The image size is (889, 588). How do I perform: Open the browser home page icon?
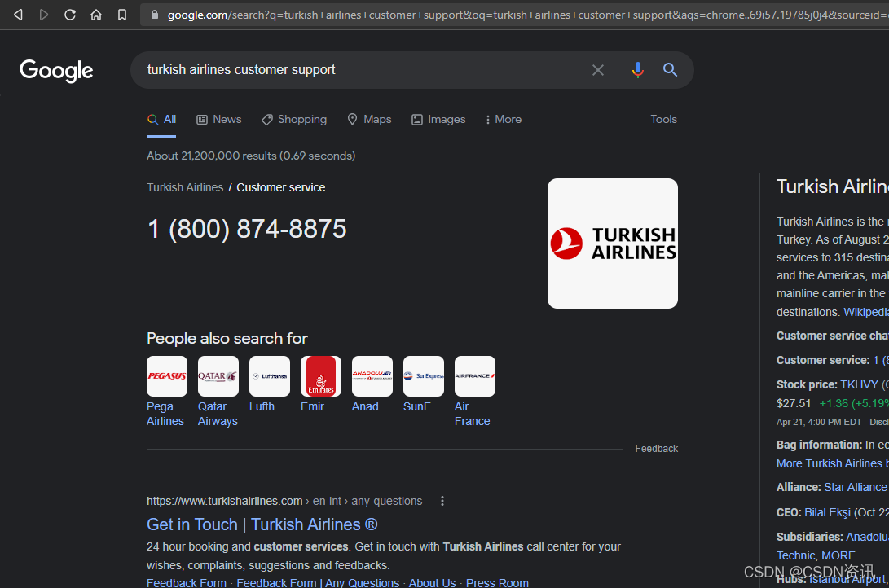pyautogui.click(x=96, y=15)
